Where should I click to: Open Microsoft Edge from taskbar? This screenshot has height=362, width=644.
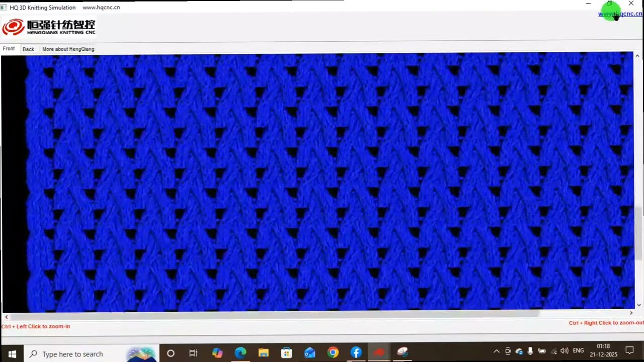click(x=240, y=353)
